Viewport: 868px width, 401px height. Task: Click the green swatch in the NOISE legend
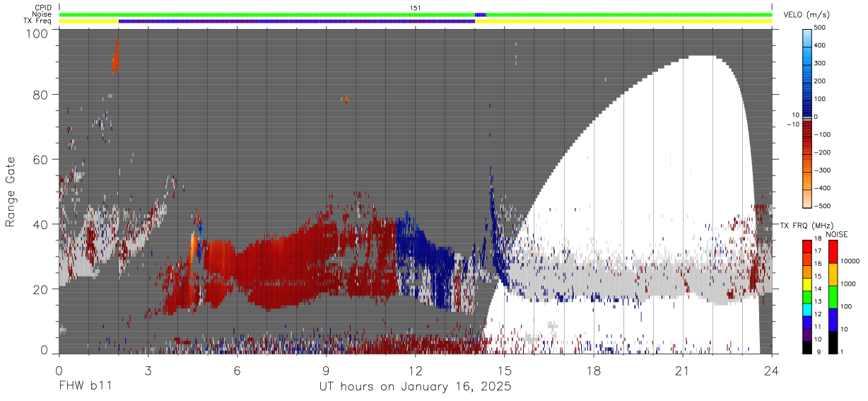tap(832, 297)
